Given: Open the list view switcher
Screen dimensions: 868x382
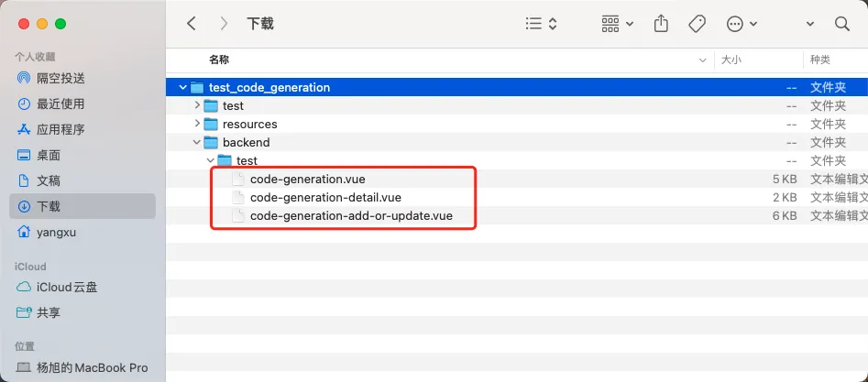Looking at the screenshot, I should tap(541, 24).
